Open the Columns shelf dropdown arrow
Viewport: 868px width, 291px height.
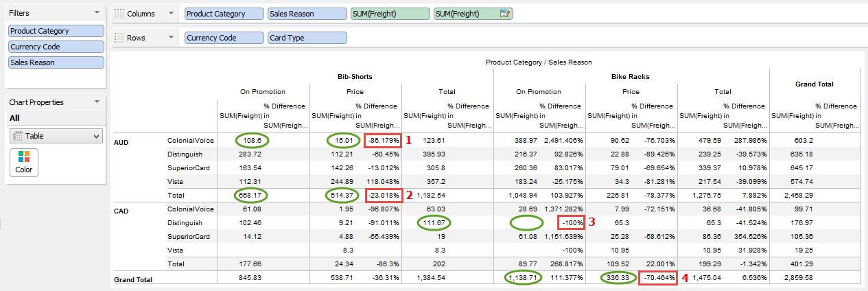(171, 14)
